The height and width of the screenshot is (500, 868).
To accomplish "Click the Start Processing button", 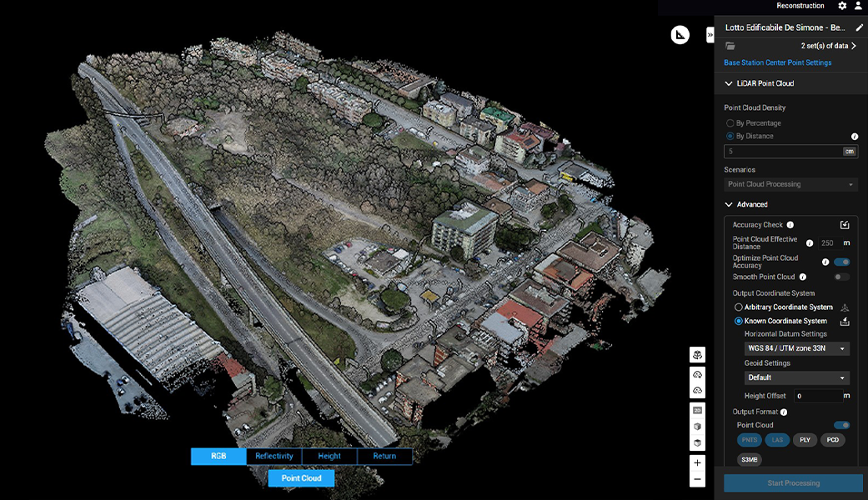I will tap(791, 482).
